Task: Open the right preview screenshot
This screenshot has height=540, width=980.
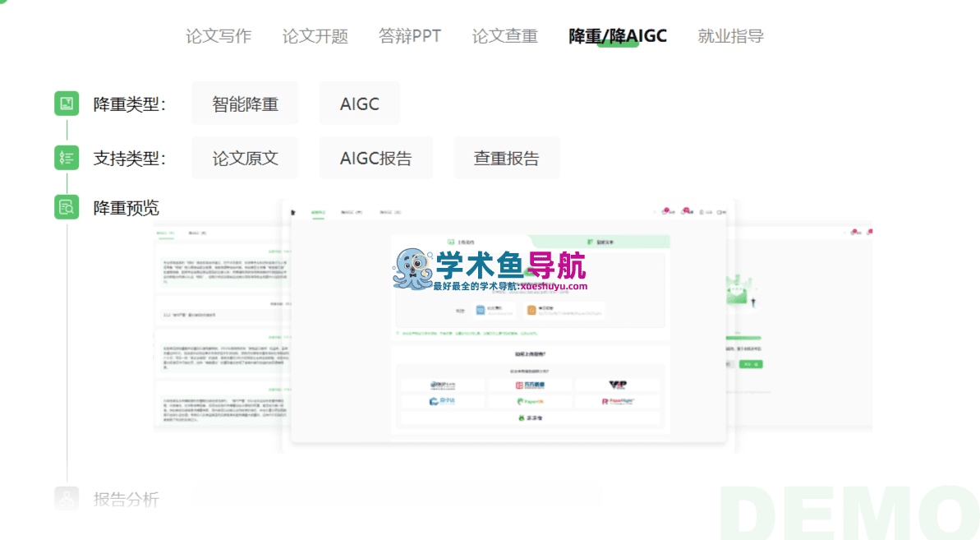Action: tap(799, 326)
